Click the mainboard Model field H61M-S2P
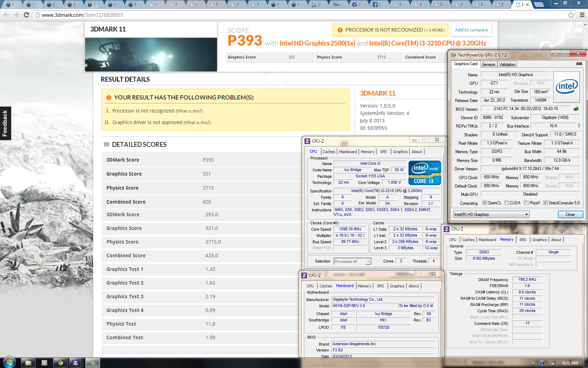This screenshot has height=368, width=588. [x=364, y=306]
